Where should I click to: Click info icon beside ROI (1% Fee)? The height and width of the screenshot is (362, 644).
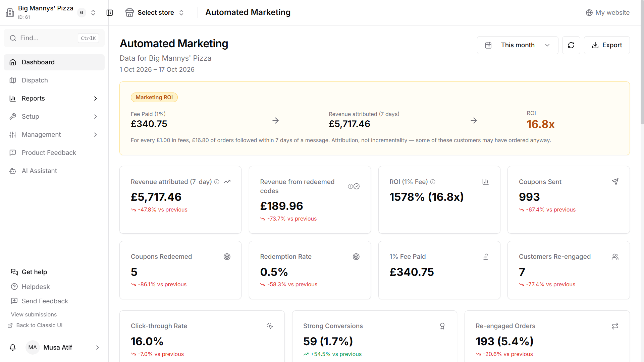click(x=433, y=182)
